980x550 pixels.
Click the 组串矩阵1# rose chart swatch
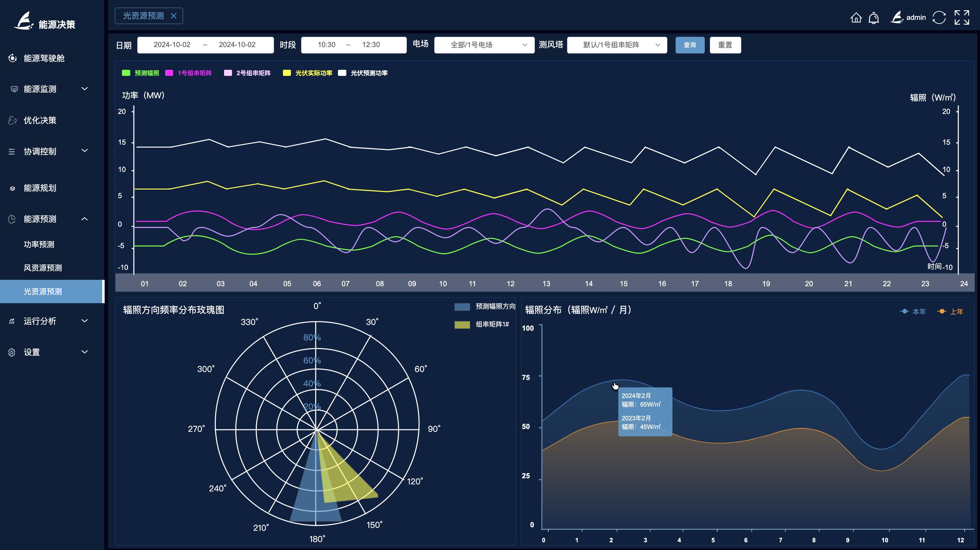click(x=462, y=325)
